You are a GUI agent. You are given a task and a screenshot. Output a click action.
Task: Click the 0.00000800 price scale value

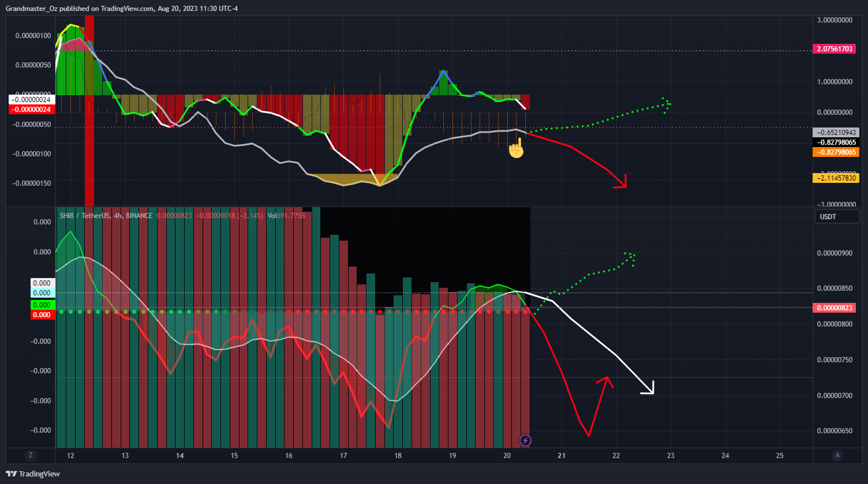click(835, 324)
